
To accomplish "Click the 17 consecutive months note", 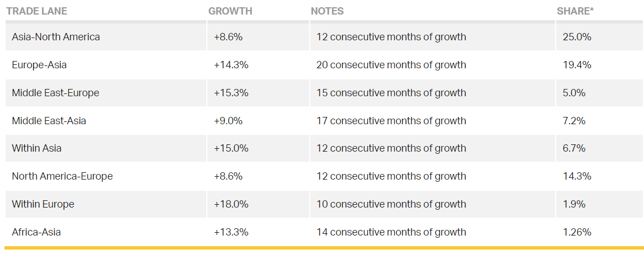I will [x=391, y=121].
